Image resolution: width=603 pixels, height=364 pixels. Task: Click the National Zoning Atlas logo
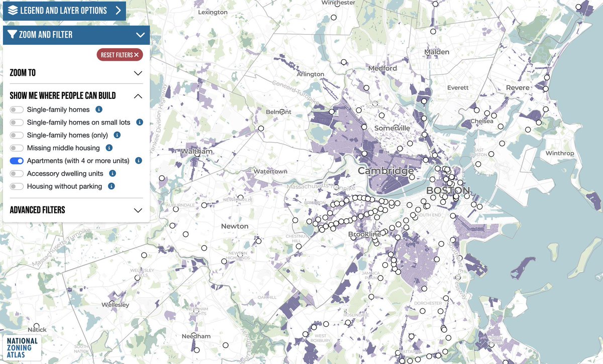tap(23, 347)
